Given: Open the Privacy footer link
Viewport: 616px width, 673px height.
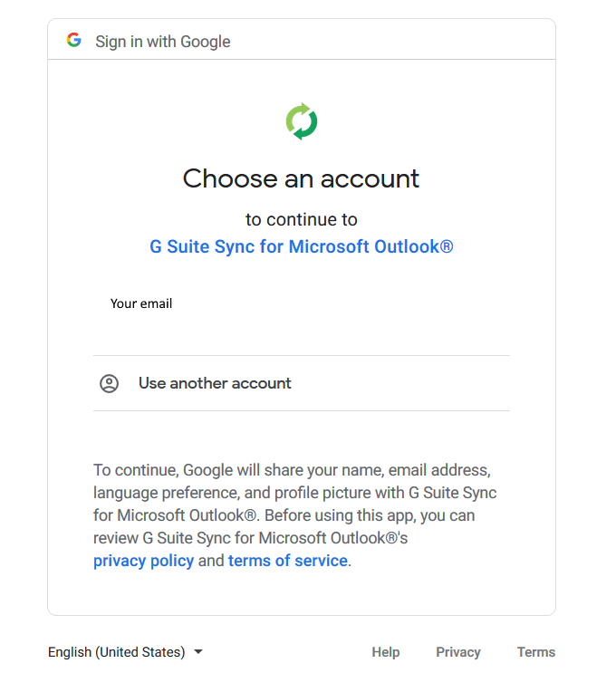Looking at the screenshot, I should coord(458,652).
